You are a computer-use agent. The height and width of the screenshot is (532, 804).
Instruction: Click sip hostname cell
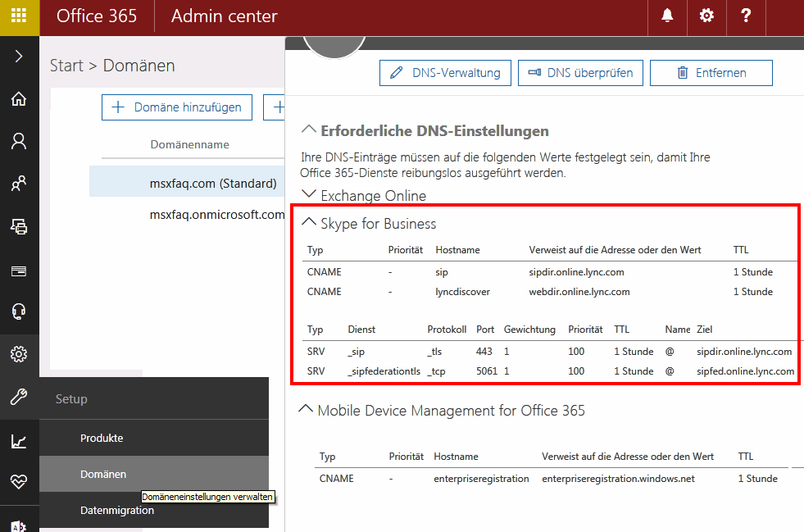442,272
